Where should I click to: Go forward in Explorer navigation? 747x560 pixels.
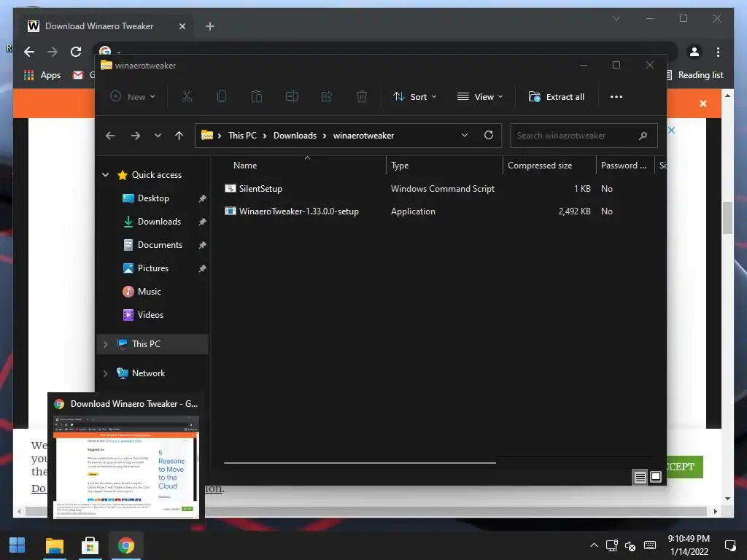click(136, 136)
